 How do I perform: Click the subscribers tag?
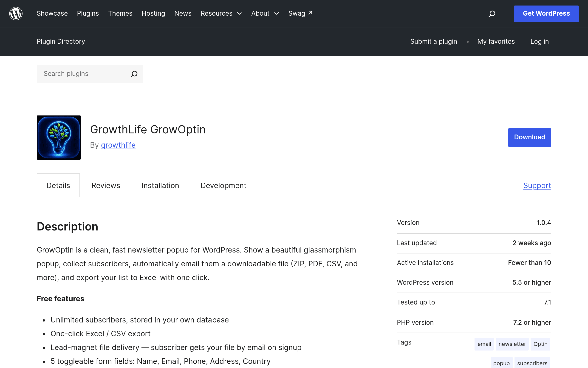click(532, 363)
